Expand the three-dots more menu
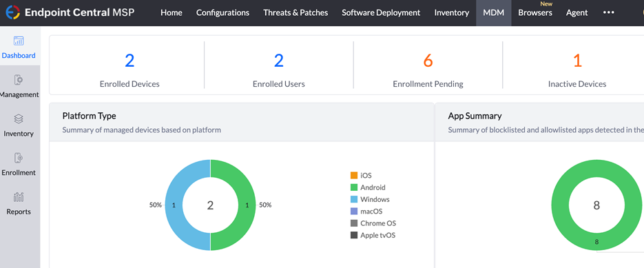The image size is (644, 268). (x=609, y=12)
